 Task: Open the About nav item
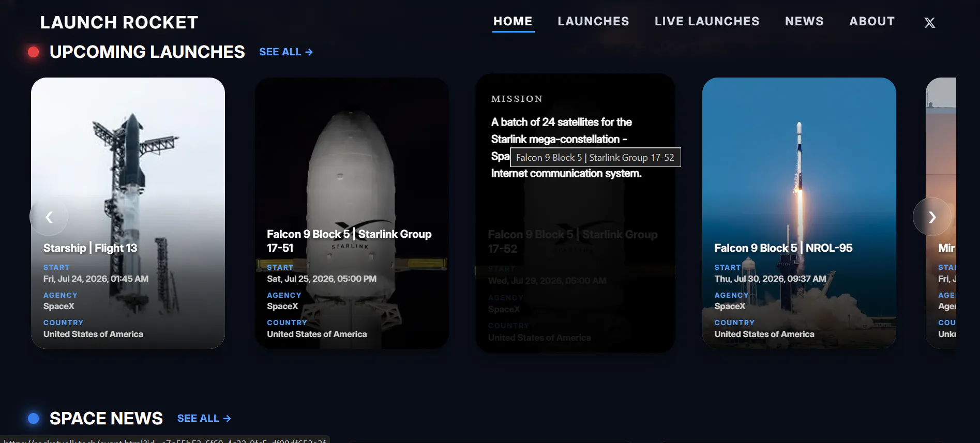coord(872,21)
